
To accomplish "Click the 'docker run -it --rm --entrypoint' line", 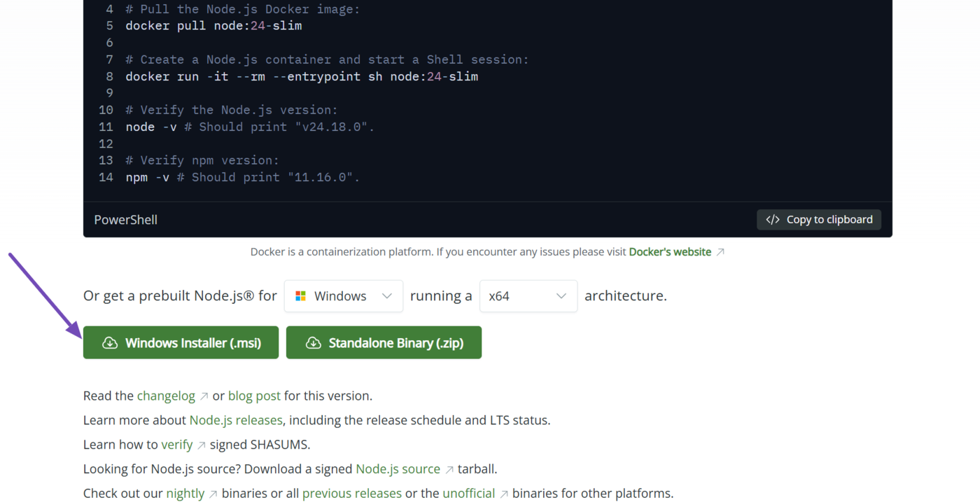I will (x=302, y=76).
